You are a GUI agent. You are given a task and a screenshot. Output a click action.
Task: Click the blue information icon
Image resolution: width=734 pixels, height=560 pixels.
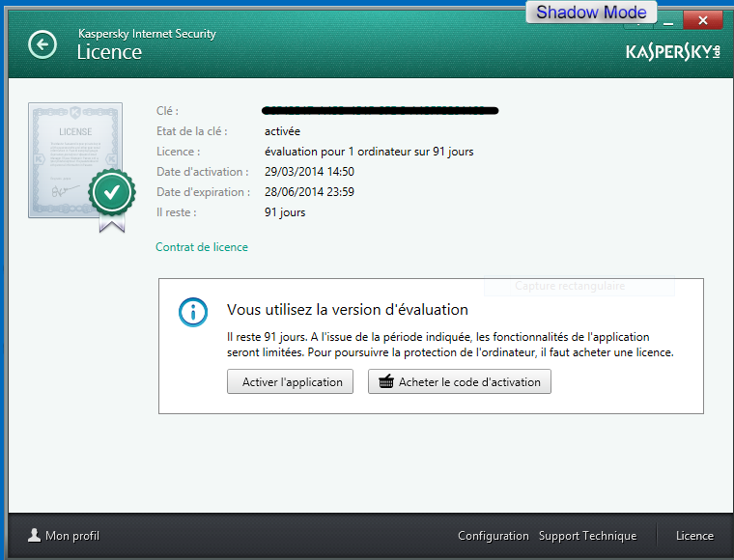[193, 312]
